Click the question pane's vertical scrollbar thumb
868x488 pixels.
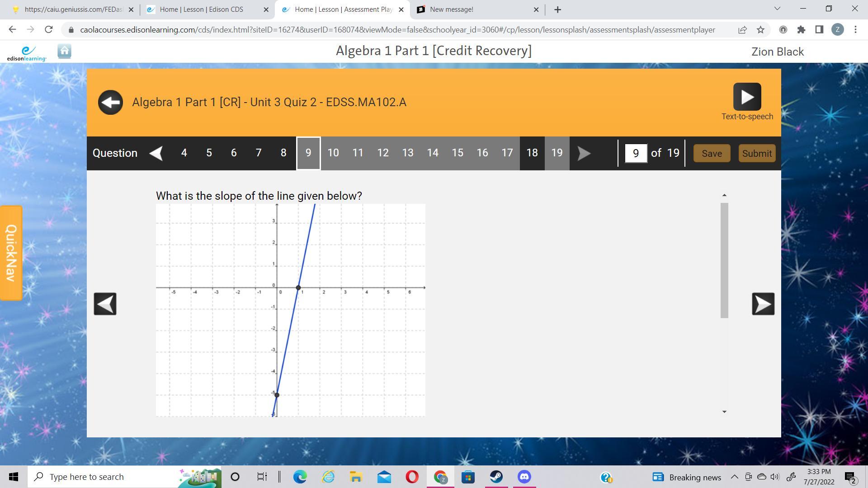[x=724, y=260]
